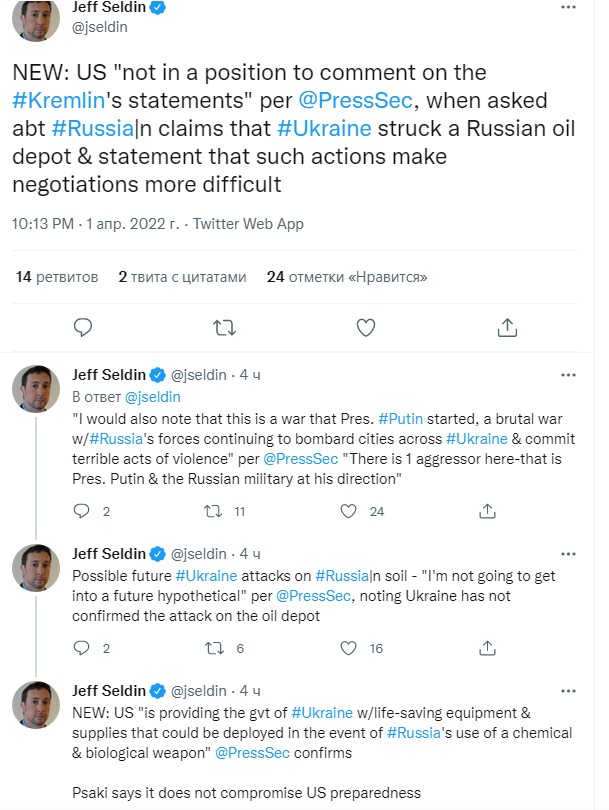Like the reply with 16 likes

pyautogui.click(x=349, y=649)
